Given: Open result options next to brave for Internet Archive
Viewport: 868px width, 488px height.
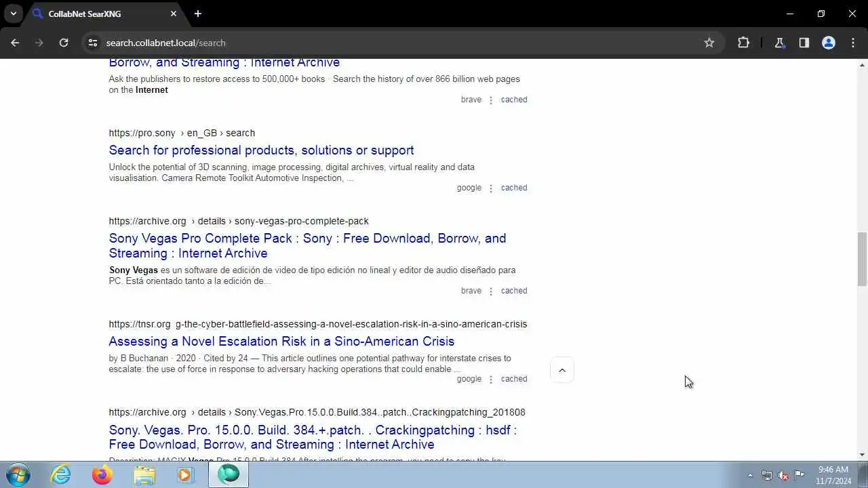Looking at the screenshot, I should tap(491, 100).
